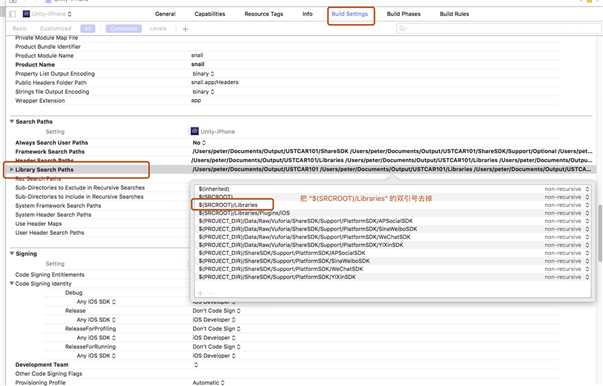Select the Framework Search Paths setting

click(x=50, y=151)
